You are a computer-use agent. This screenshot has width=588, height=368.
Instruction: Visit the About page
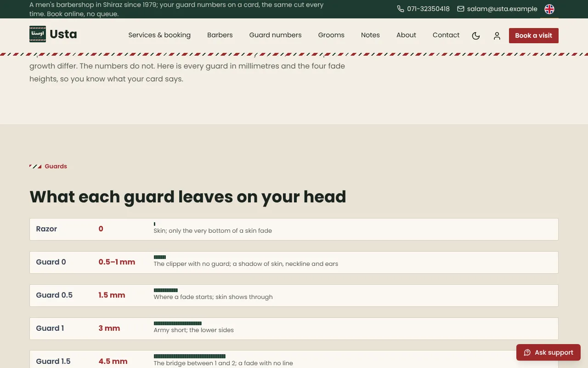click(406, 35)
